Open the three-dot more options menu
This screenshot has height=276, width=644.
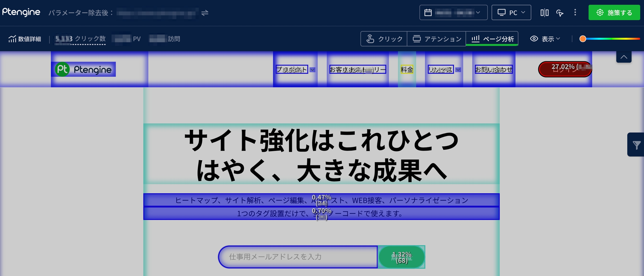point(575,12)
